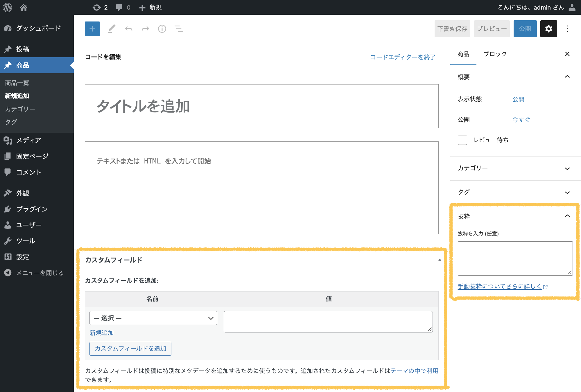This screenshot has height=392, width=581.
Task: Exit via コードエディターを終了 link
Action: [403, 57]
